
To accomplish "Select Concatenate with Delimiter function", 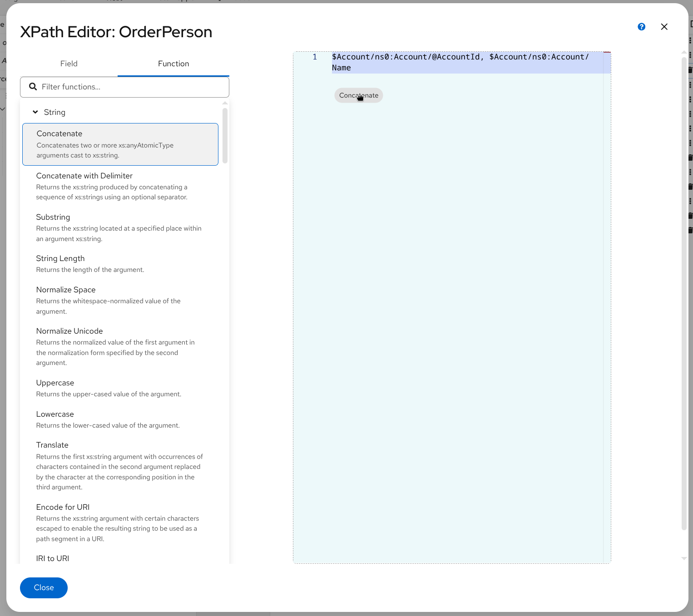I will point(120,186).
